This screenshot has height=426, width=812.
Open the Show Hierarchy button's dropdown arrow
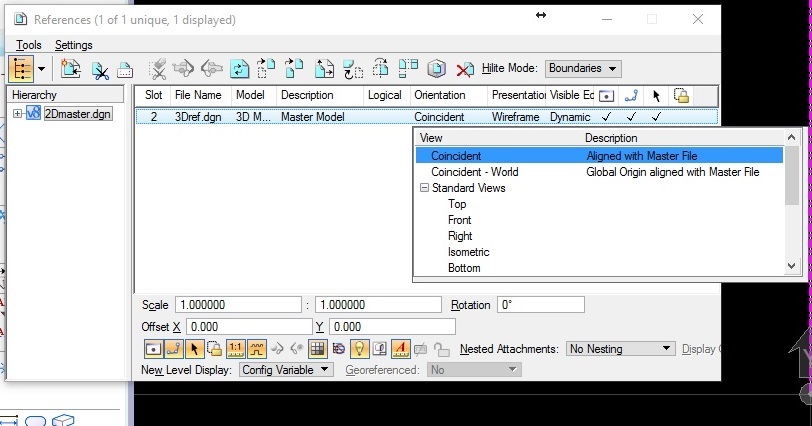pos(41,69)
